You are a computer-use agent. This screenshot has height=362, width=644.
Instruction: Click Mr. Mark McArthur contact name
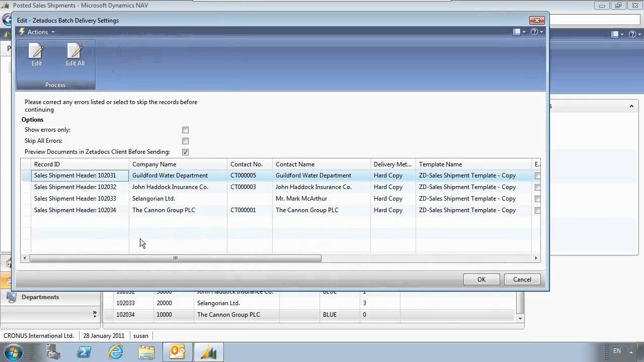[321, 199]
